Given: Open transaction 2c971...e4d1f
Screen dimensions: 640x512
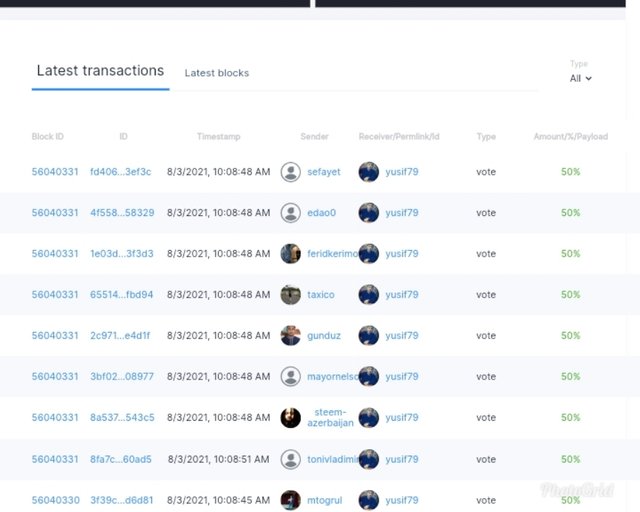Looking at the screenshot, I should [120, 335].
